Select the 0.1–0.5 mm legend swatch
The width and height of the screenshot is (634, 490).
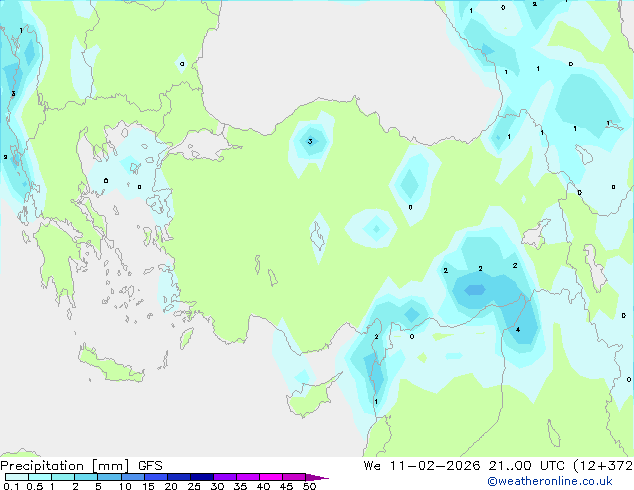[x=17, y=477]
